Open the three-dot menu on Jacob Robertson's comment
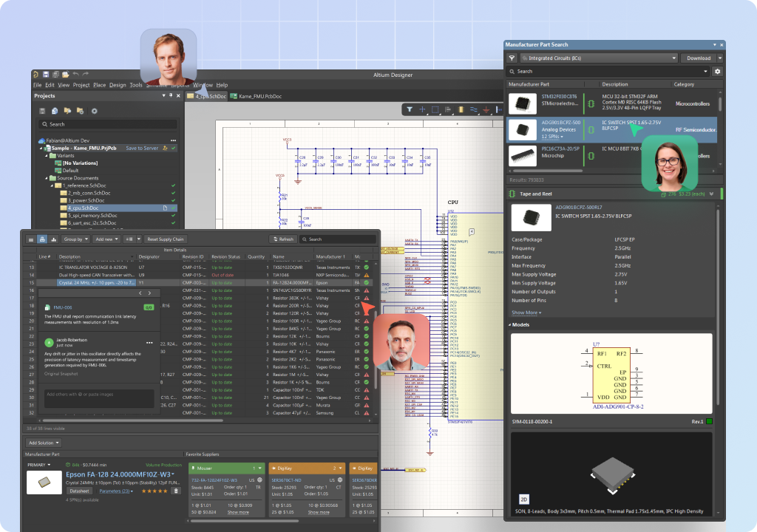The image size is (757, 532). click(x=150, y=343)
